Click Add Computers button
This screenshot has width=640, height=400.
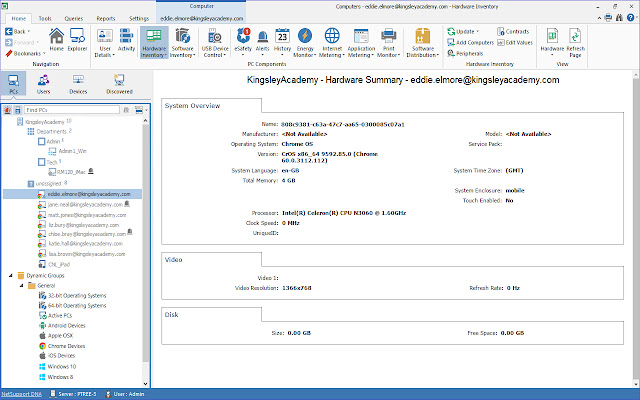[470, 42]
